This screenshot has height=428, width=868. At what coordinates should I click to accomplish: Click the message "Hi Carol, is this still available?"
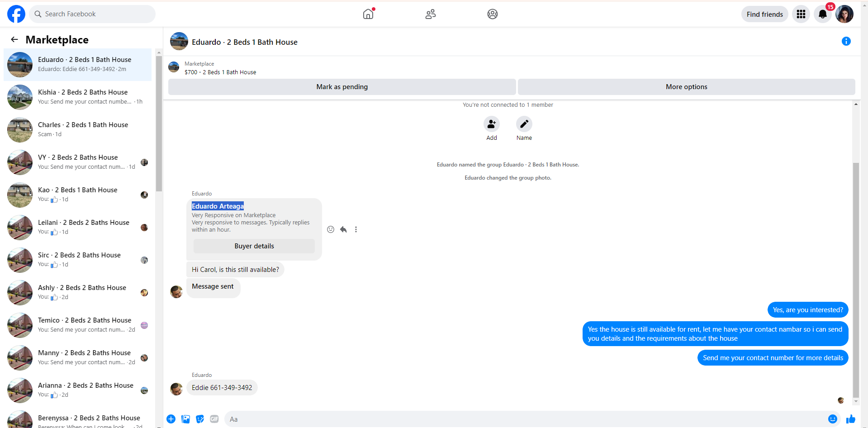point(235,270)
